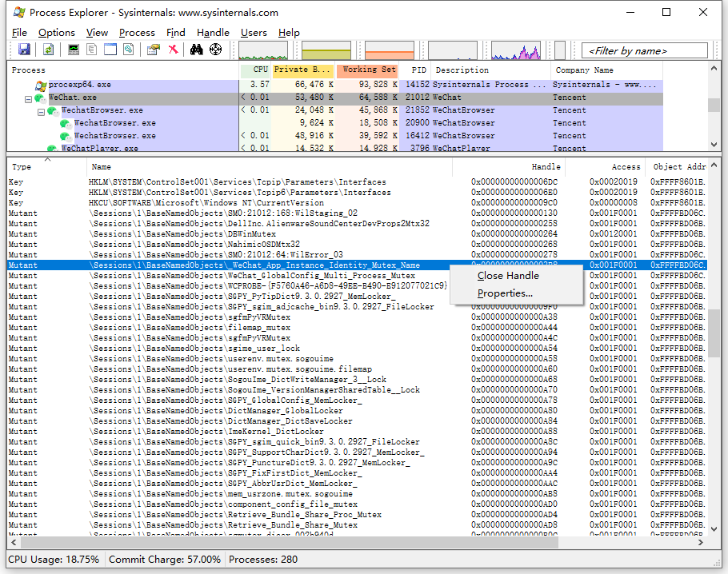Image resolution: width=728 pixels, height=574 pixels.
Task: Open the Find menu
Action: tap(175, 33)
